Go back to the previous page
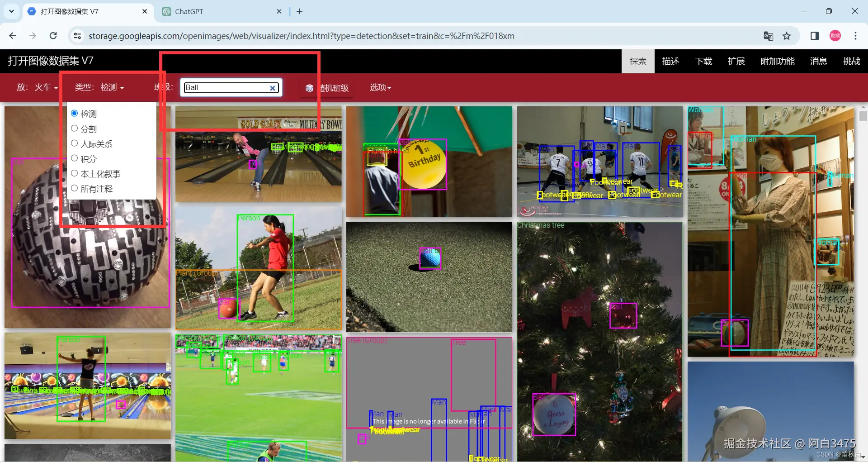 pos(13,36)
